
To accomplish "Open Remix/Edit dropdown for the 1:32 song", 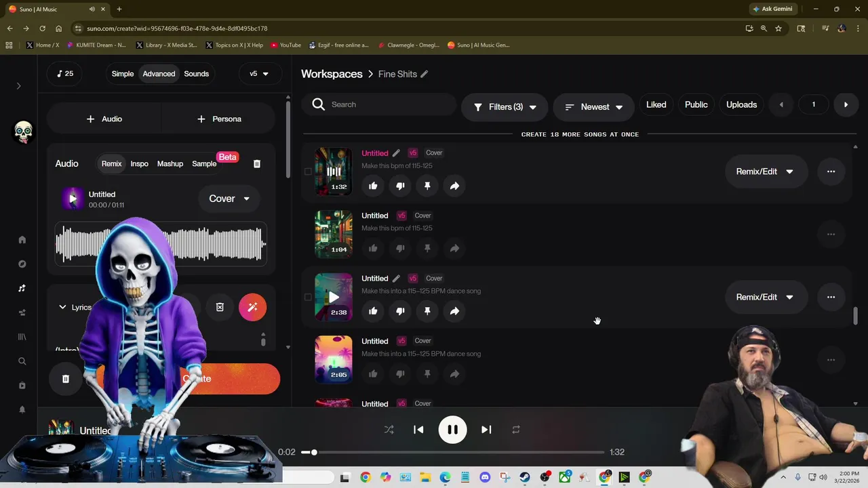I will (765, 171).
